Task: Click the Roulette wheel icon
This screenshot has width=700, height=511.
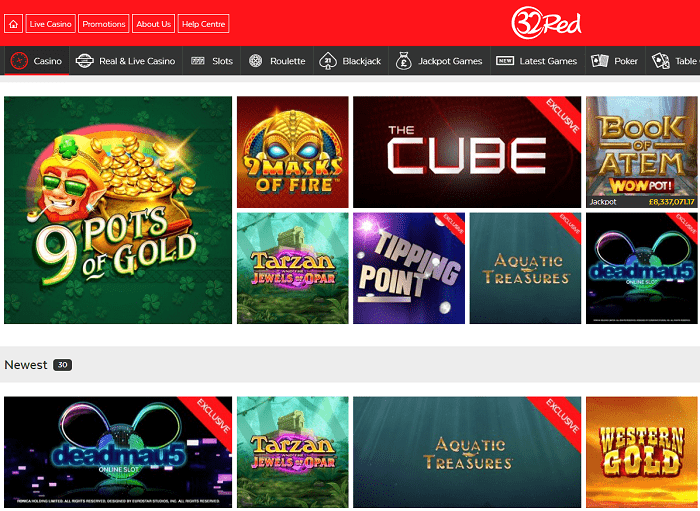Action: tap(255, 61)
